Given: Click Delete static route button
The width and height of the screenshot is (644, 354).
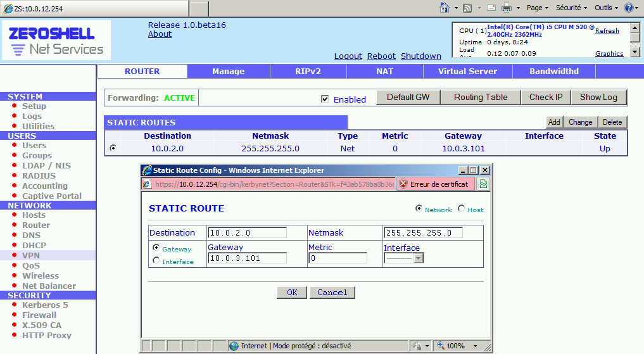Looking at the screenshot, I should (612, 122).
